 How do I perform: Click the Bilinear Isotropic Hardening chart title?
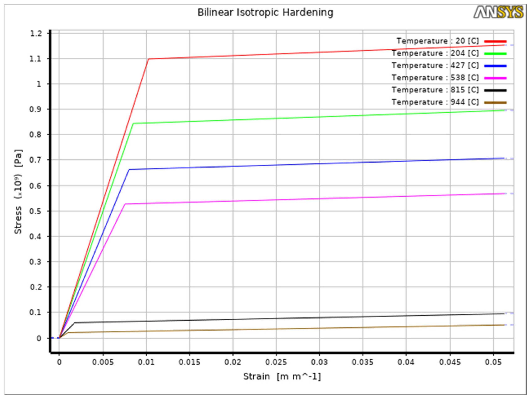click(265, 12)
